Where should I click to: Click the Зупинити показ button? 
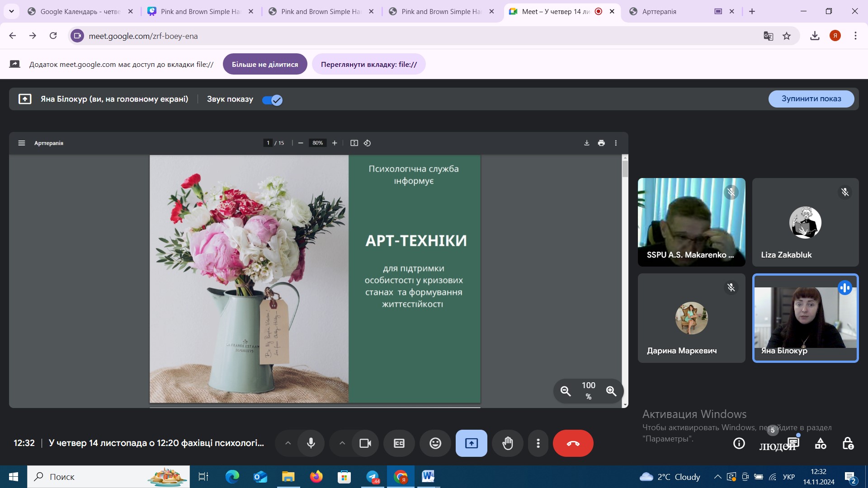(811, 99)
